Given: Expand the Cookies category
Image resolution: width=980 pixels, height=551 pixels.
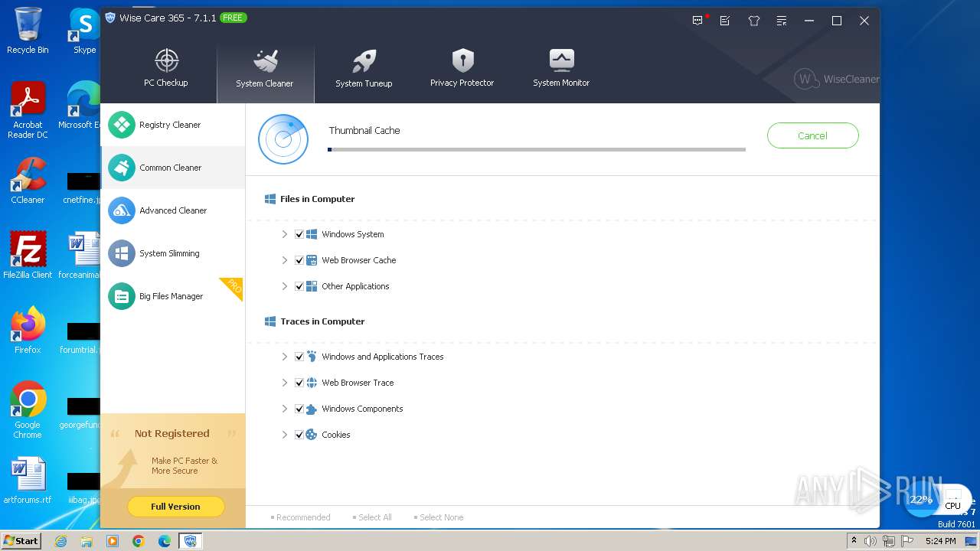Looking at the screenshot, I should (x=284, y=435).
